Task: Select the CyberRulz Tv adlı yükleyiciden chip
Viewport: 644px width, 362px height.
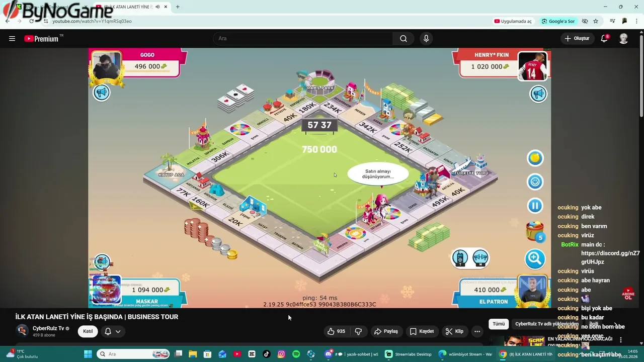Action: click(546, 324)
